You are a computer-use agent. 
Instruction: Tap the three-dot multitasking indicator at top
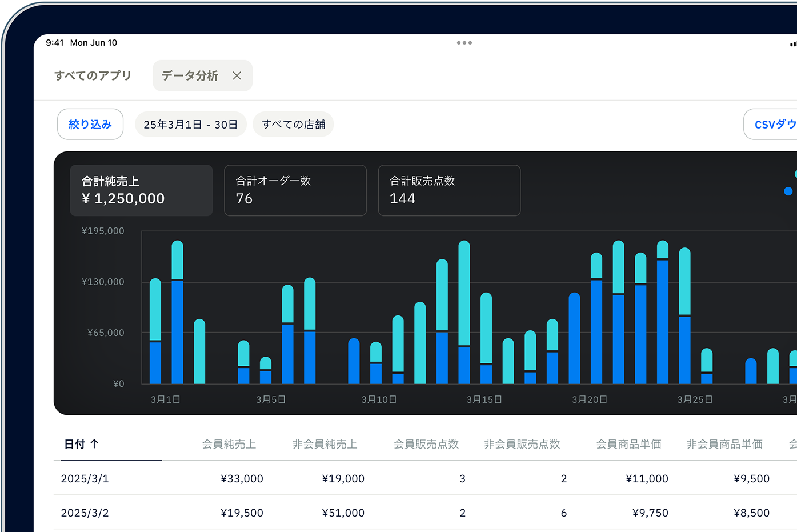[x=464, y=43]
